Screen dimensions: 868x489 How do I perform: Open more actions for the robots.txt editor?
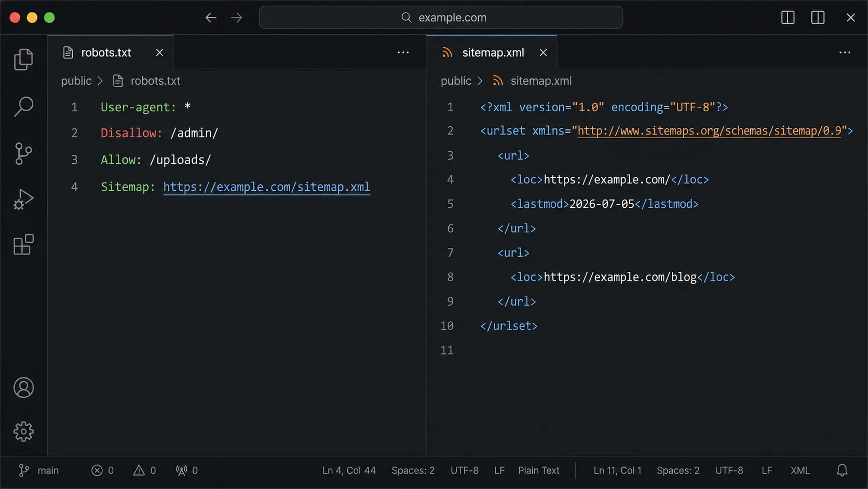click(x=403, y=52)
